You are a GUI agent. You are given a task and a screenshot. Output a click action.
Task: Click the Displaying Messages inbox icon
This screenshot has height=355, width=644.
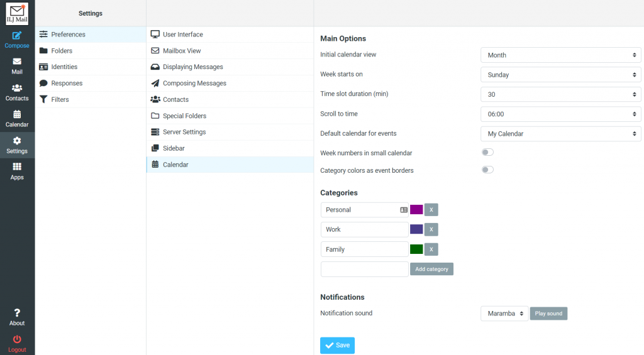[x=155, y=67]
